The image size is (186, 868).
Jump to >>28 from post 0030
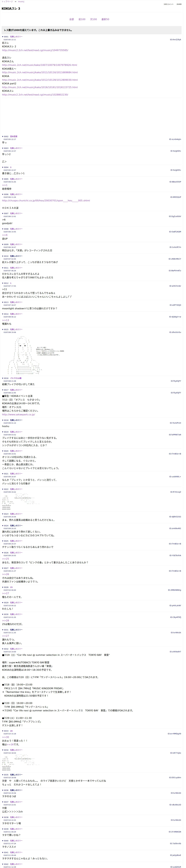(x=5, y=620)
